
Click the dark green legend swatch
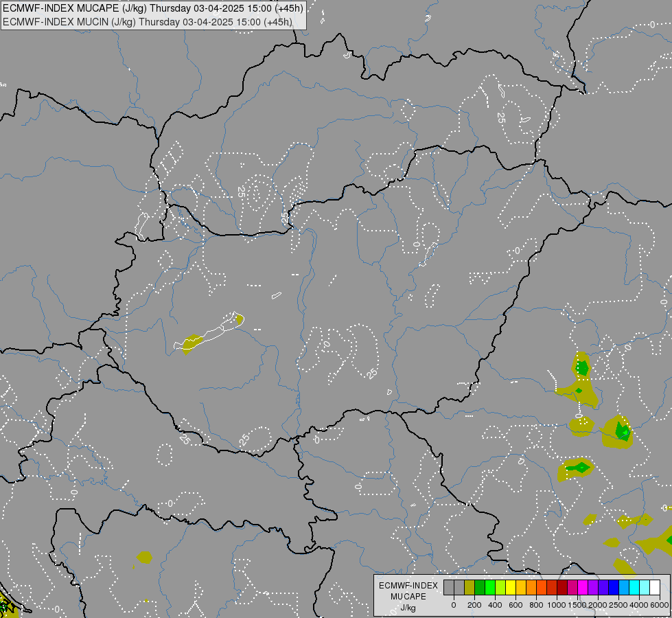(480, 587)
